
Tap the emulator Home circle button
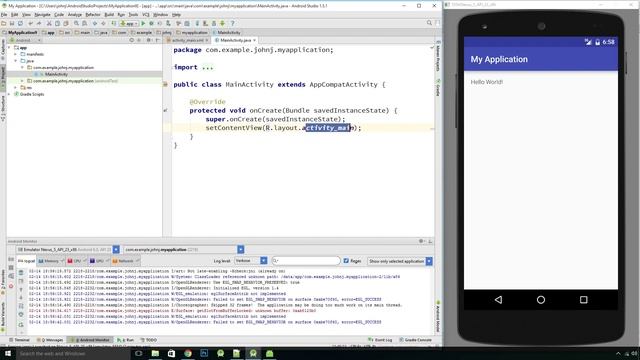click(541, 300)
